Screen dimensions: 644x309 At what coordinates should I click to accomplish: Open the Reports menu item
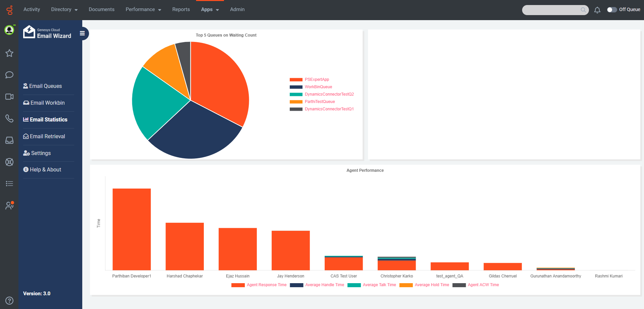click(x=181, y=9)
